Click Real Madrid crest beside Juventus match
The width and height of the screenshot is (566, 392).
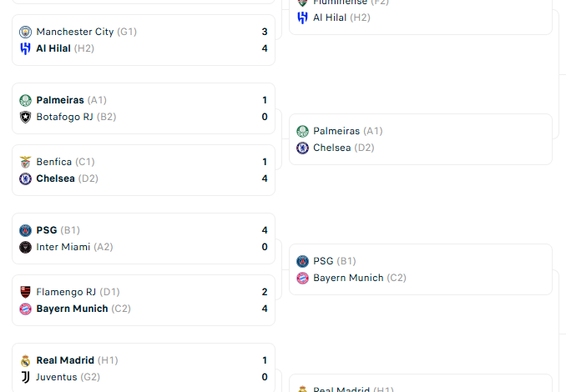point(25,360)
